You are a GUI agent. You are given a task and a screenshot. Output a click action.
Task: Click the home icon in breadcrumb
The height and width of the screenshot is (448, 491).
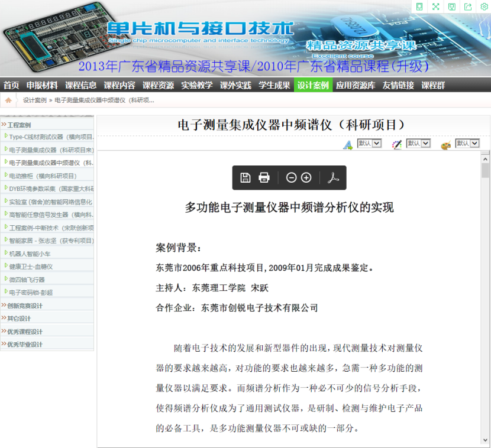coord(9,100)
